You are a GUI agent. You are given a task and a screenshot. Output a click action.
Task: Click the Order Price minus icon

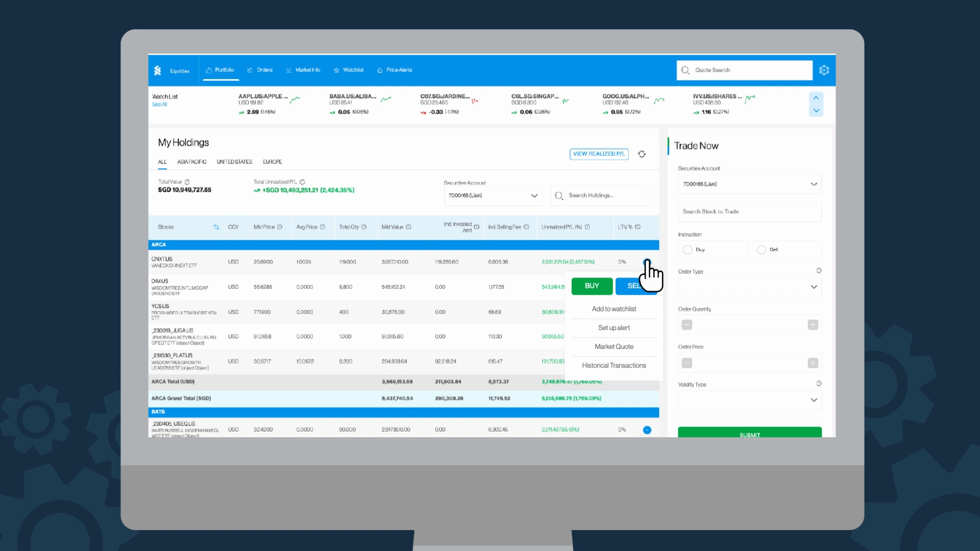[687, 363]
